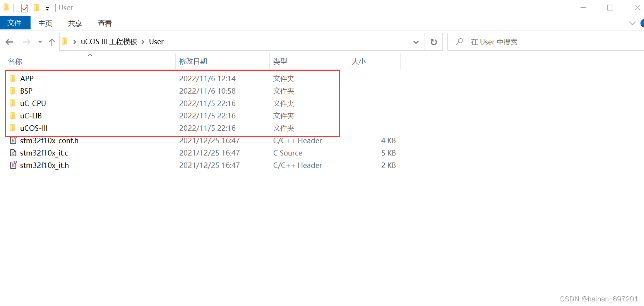Screen dimensions: 644x306
Task: Switch to the 查看 ribbon tab
Action: tap(105, 24)
